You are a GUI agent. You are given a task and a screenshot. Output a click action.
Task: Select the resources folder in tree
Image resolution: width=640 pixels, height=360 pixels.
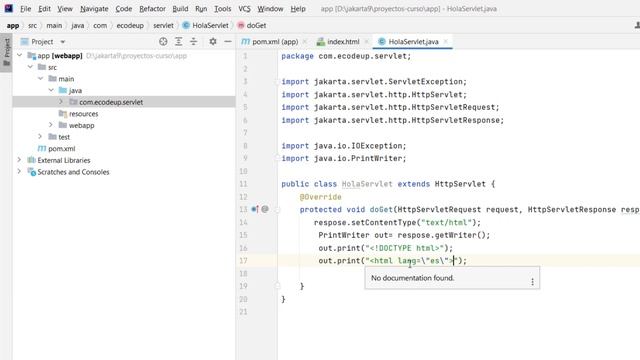click(x=83, y=113)
